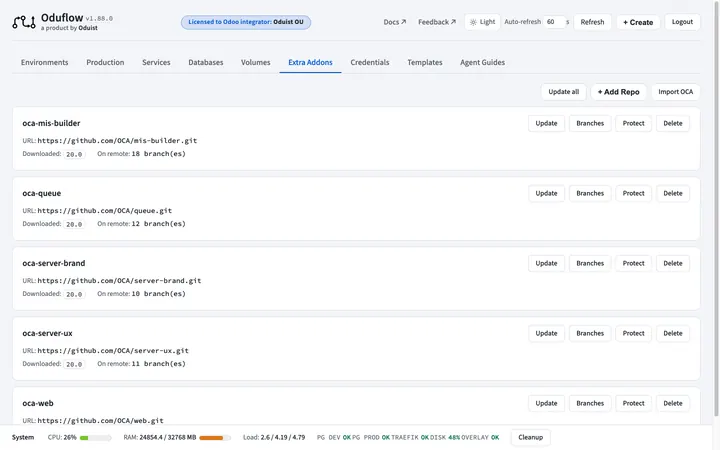Click the 20.0 badge for oca-queue
Screen dimensions: 720x450
tap(74, 224)
